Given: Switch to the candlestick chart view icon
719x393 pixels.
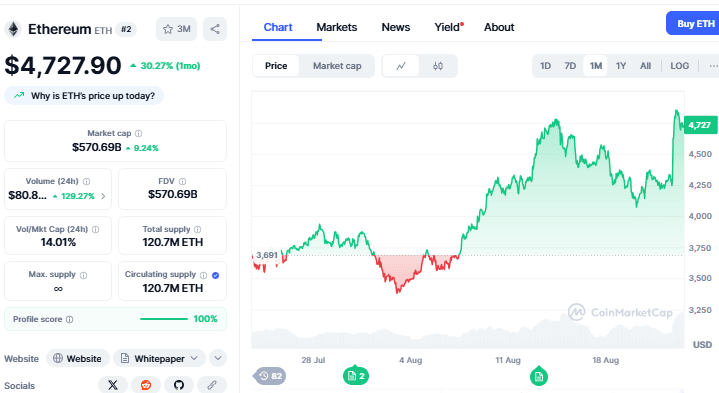Looking at the screenshot, I should tap(438, 66).
